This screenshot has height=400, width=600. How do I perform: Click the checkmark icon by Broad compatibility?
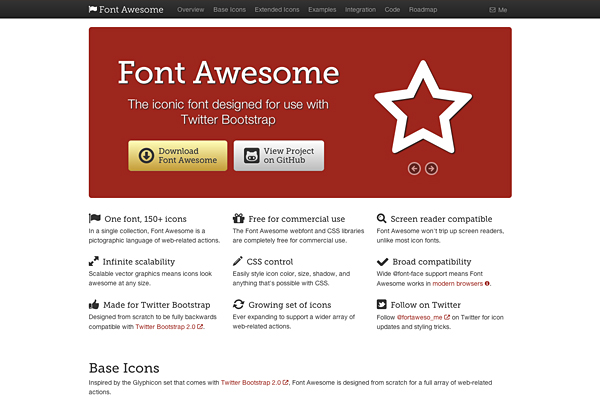point(382,261)
